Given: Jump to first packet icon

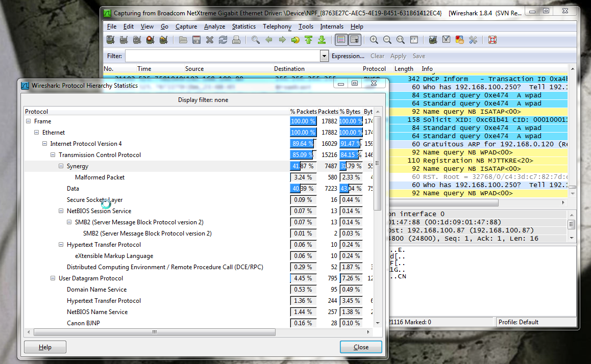Looking at the screenshot, I should coord(308,40).
